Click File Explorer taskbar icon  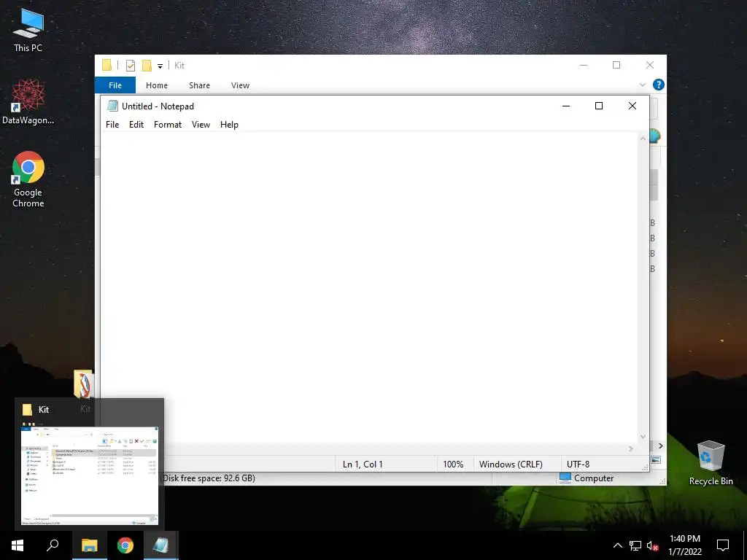[x=90, y=545]
